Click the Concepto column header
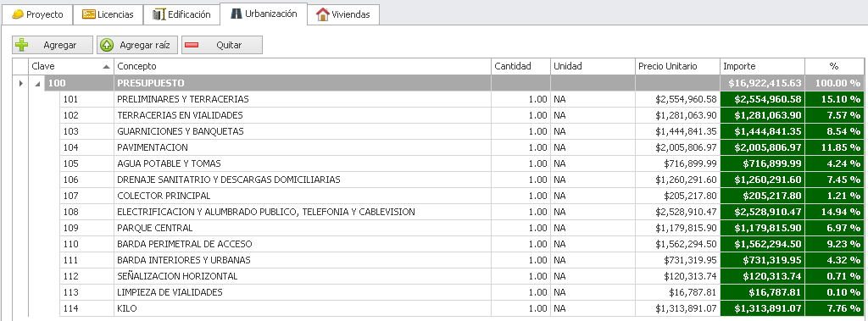The image size is (868, 321). 303,66
